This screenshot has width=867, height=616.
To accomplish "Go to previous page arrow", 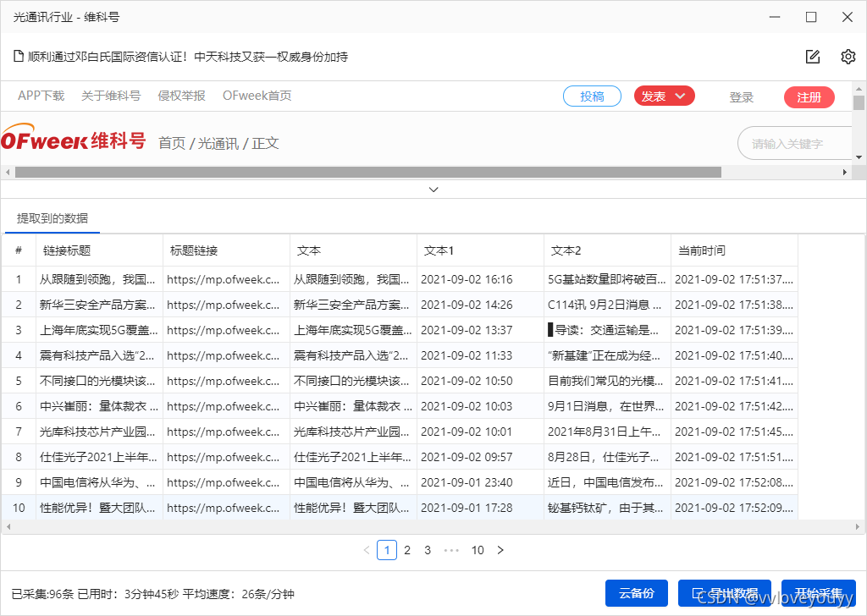I will [x=367, y=550].
